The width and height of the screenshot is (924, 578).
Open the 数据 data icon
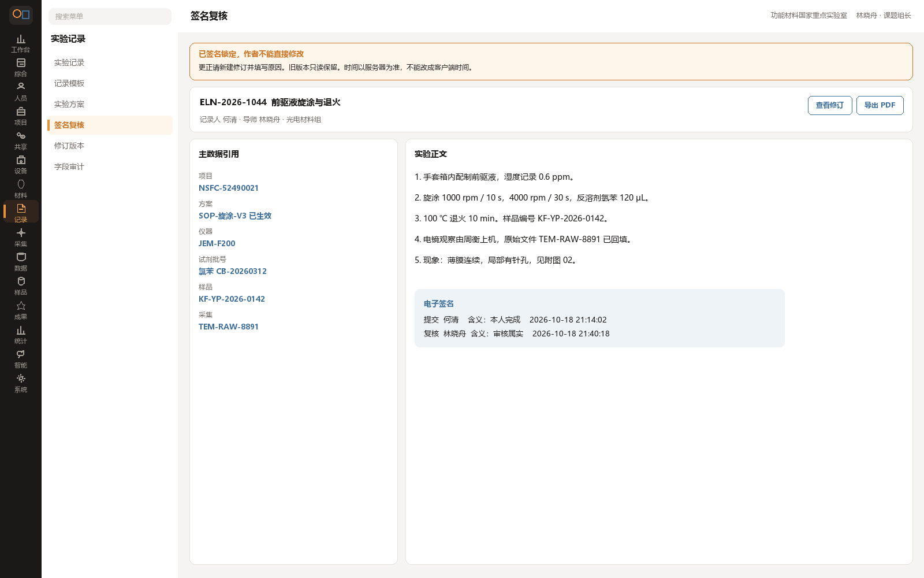tap(21, 262)
